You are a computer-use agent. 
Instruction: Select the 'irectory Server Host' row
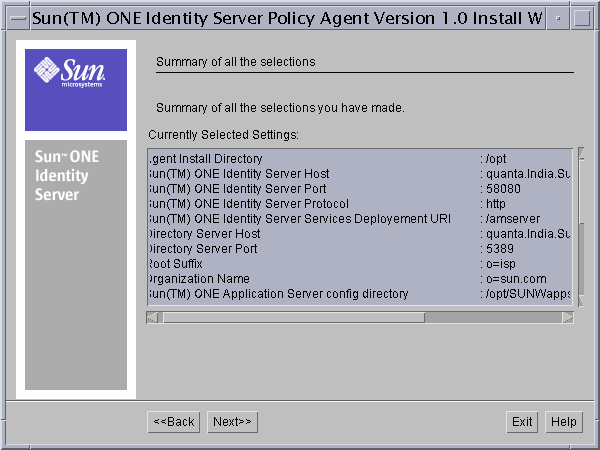[360, 233]
